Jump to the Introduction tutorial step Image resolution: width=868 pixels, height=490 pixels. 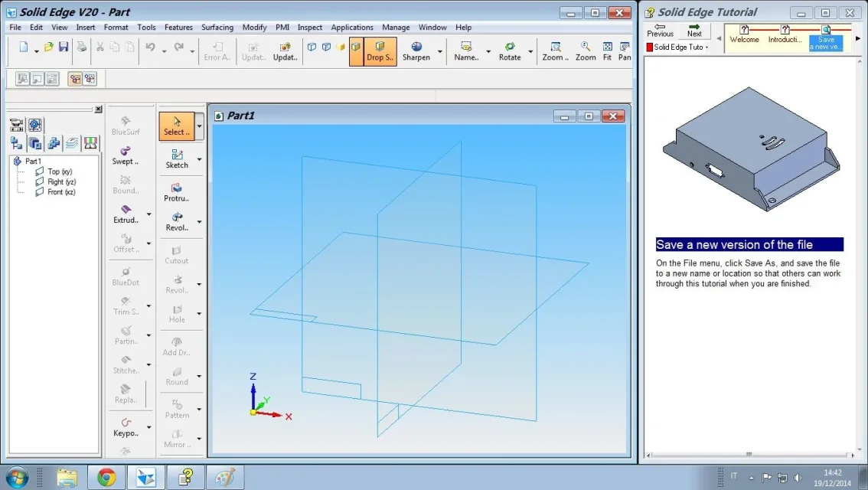tap(785, 34)
